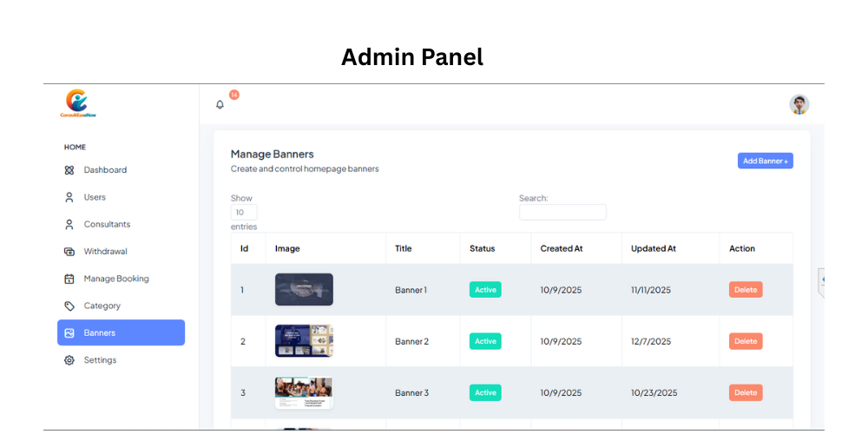Focus the Search input field
Viewport: 868px width, 434px height.
562,212
